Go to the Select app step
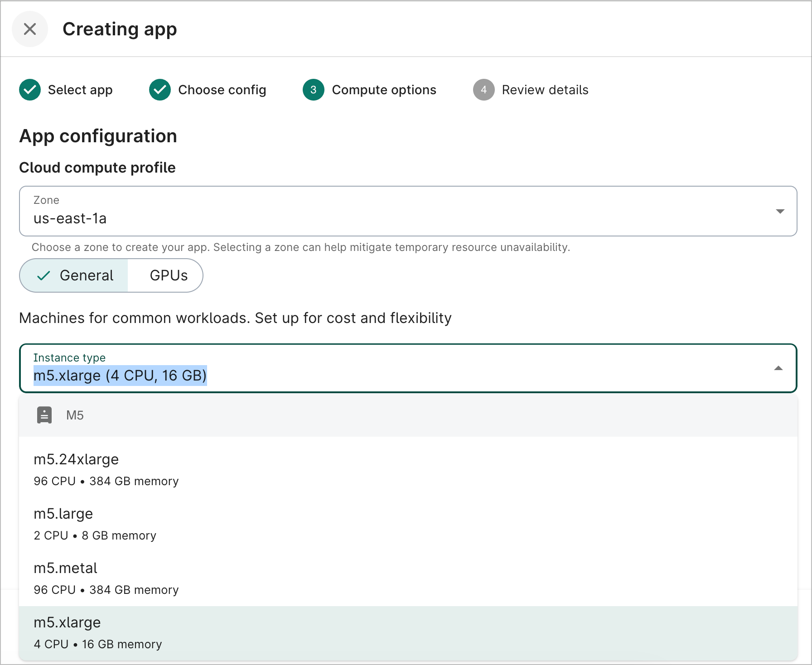 [80, 90]
